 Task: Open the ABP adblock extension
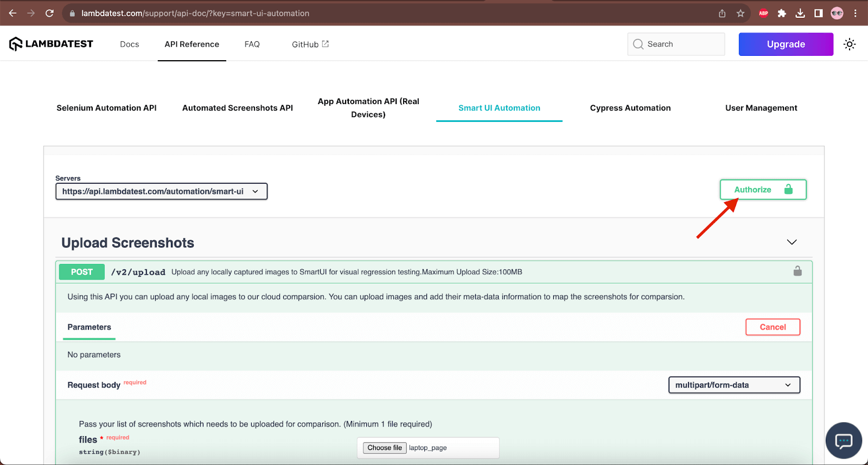pos(763,14)
